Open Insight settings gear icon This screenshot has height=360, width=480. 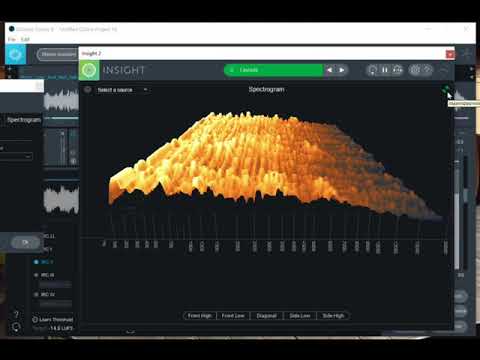tap(415, 70)
